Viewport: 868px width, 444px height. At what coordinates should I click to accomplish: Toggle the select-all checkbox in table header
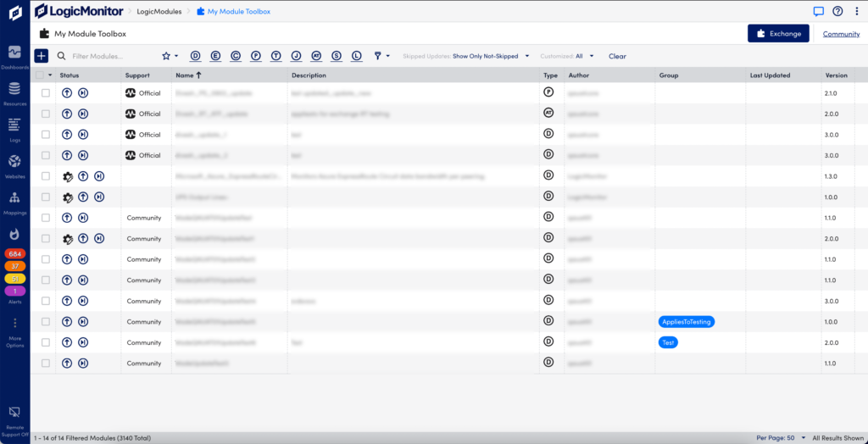[x=39, y=75]
